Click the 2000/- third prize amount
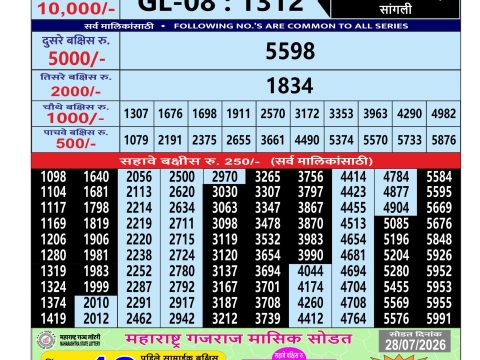The image size is (480, 360). [x=76, y=91]
